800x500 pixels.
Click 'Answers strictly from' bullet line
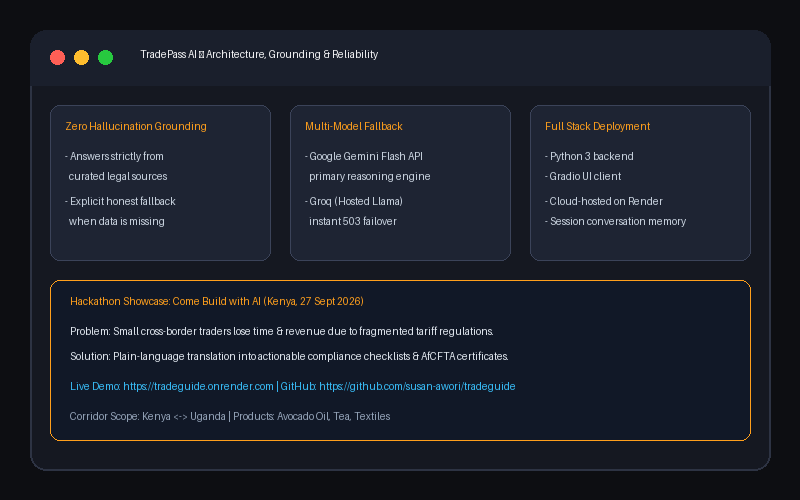pyautogui.click(x=114, y=157)
